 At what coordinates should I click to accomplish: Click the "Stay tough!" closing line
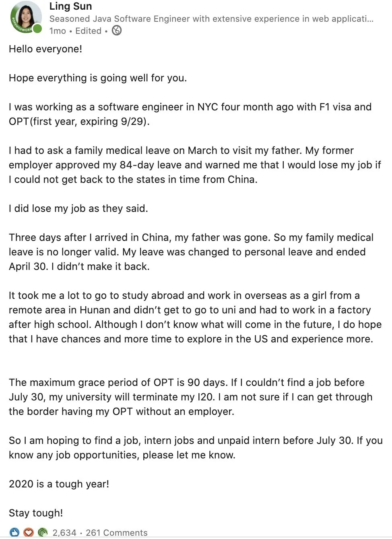pos(36,513)
